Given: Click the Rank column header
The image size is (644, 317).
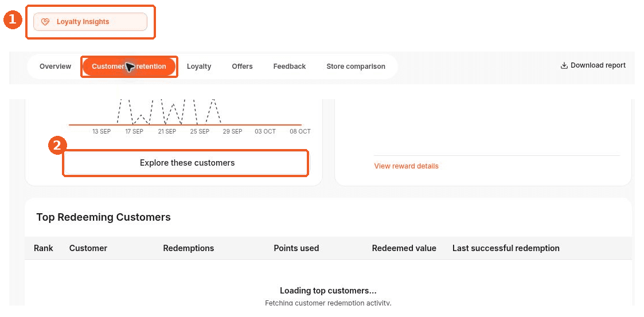Looking at the screenshot, I should [44, 248].
